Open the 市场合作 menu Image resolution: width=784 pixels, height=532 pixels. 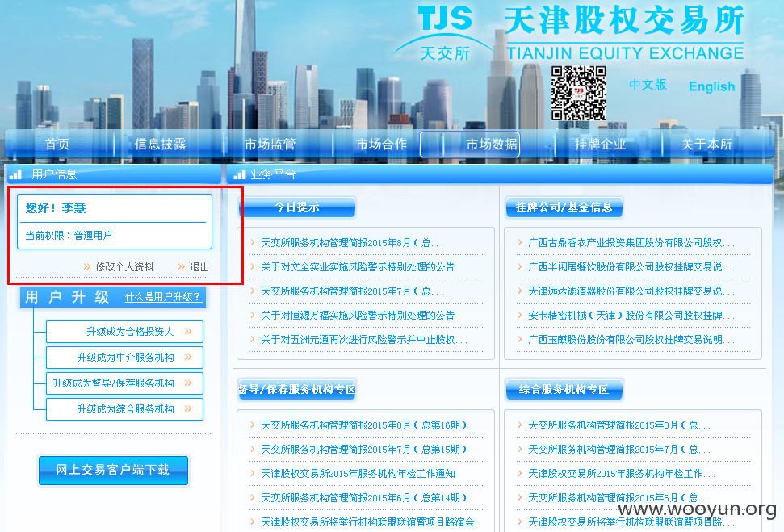coord(381,145)
